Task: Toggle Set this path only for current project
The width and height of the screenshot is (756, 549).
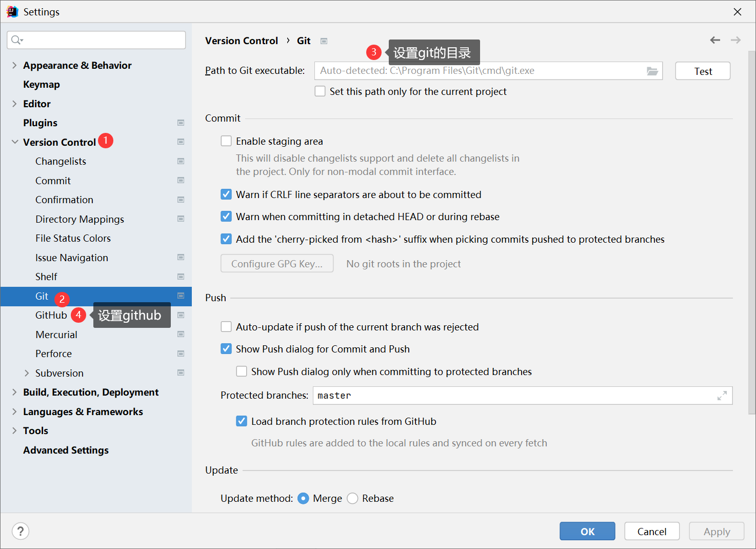Action: (x=320, y=91)
